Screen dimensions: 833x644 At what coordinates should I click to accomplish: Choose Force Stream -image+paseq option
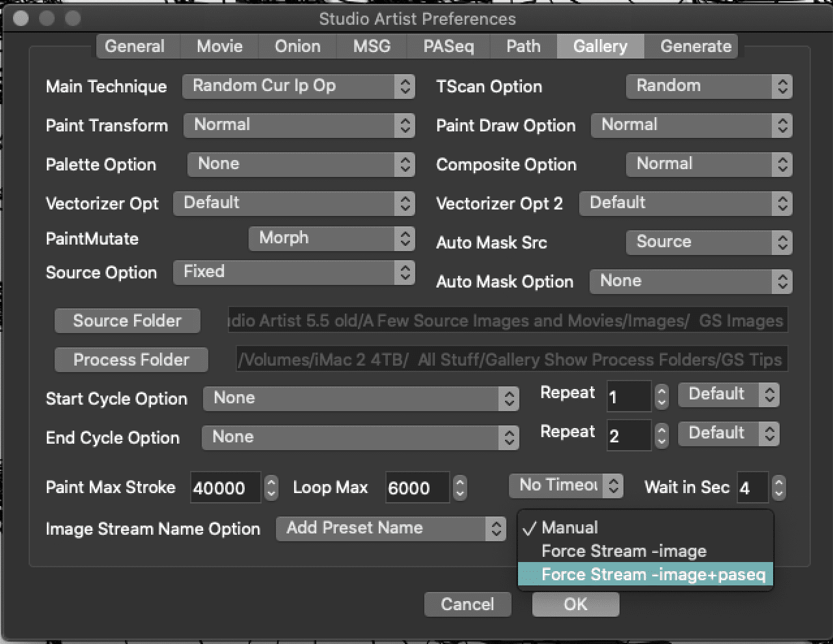646,574
